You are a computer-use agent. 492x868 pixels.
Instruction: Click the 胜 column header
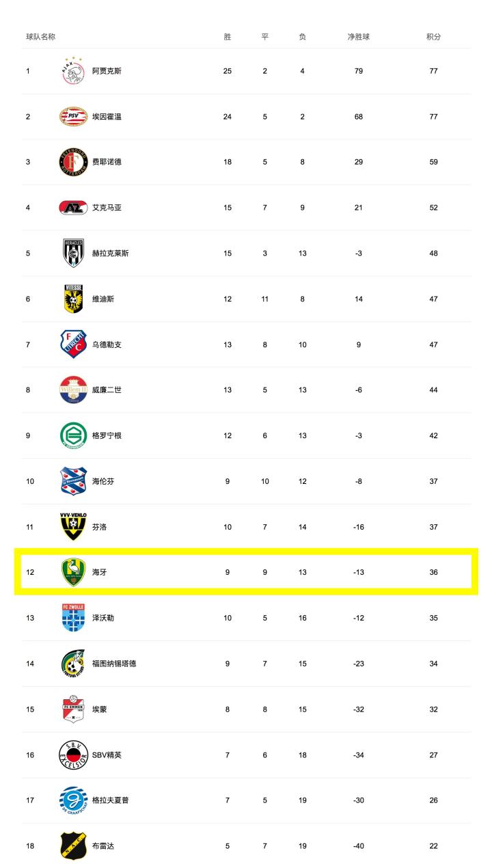pos(228,37)
